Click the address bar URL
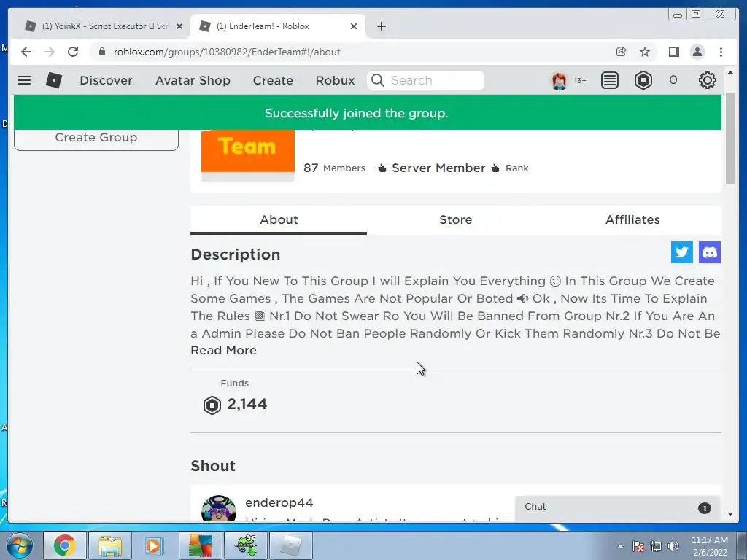Screen dimensions: 747x560 [227, 52]
